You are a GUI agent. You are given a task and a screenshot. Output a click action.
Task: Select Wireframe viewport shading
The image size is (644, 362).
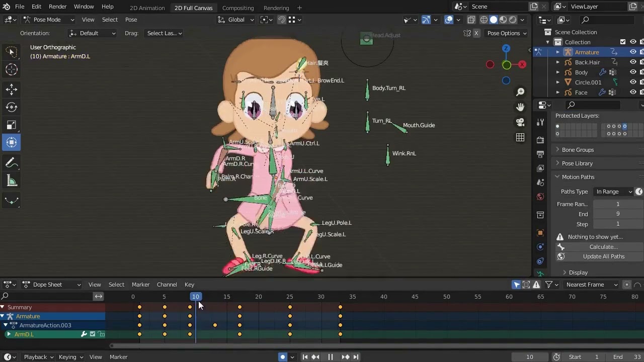(x=484, y=20)
